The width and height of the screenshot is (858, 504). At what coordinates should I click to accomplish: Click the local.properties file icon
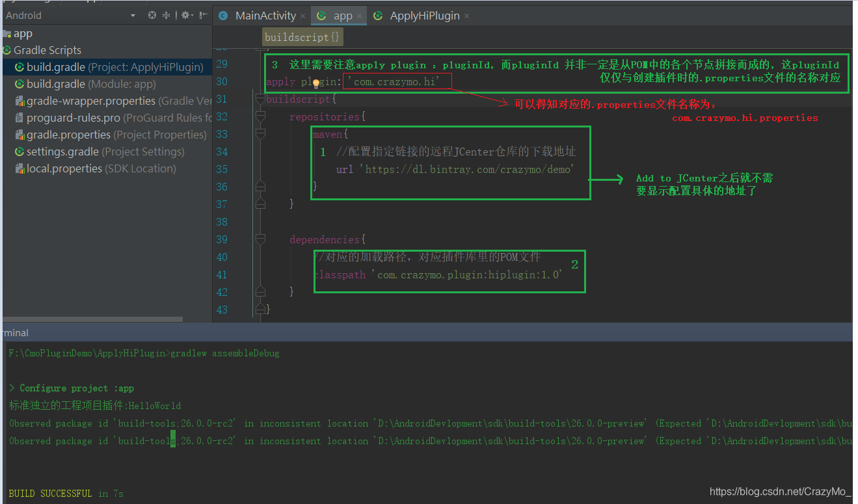(20, 168)
